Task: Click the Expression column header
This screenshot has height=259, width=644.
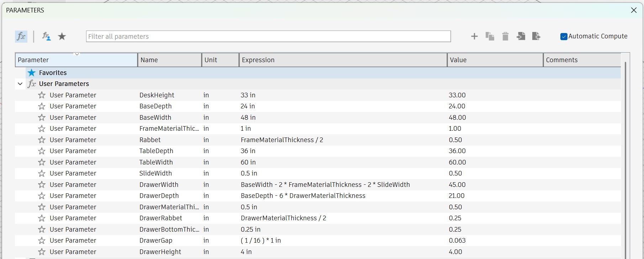Action: pos(343,60)
